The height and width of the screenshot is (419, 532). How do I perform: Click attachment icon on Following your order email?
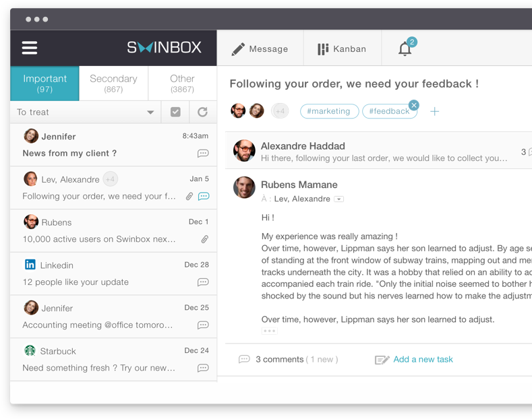189,196
